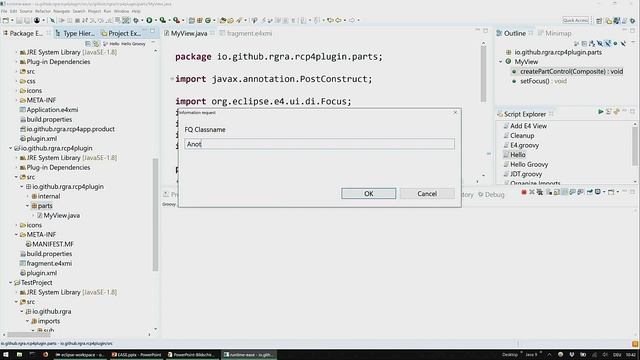640x360 pixels.
Task: Collapse the parts package in tree
Action: click(x=28, y=206)
